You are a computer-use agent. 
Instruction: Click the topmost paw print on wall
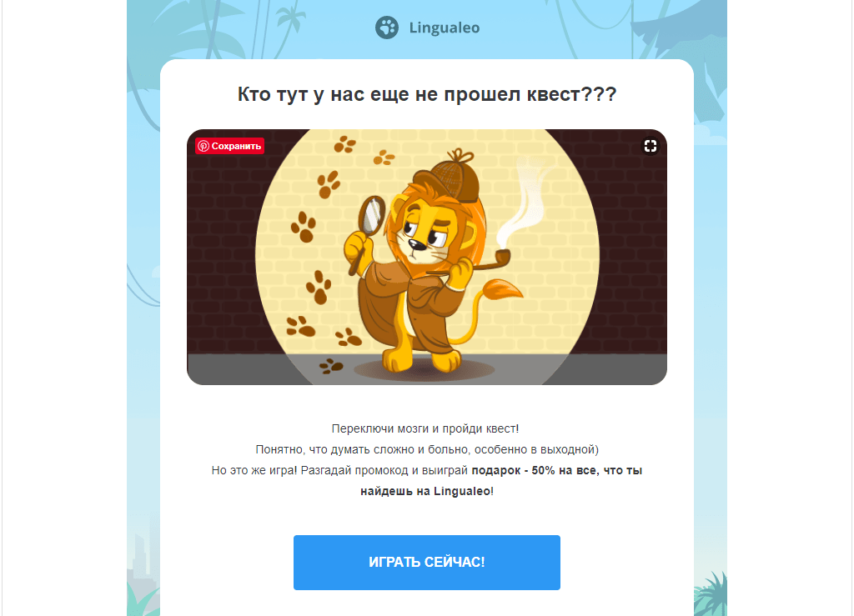344,144
